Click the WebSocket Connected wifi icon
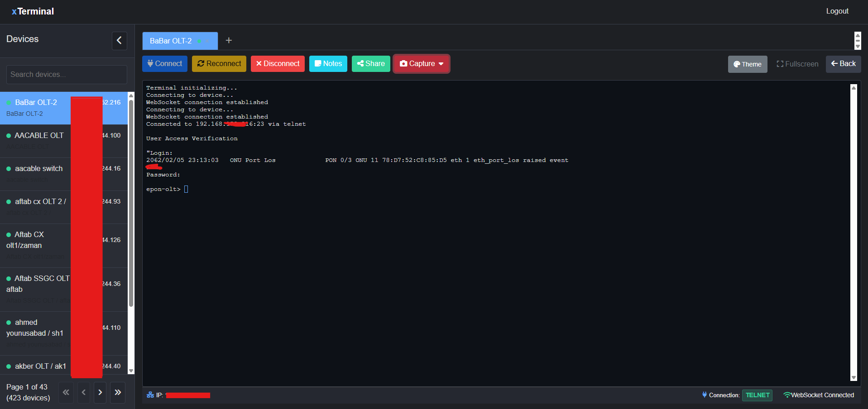868x409 pixels. pyautogui.click(x=787, y=395)
